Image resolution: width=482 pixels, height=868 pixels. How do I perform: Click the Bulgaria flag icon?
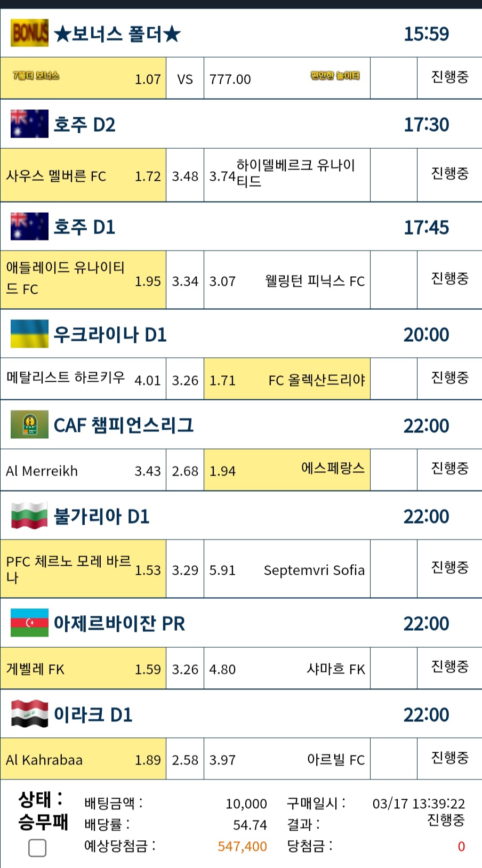pyautogui.click(x=29, y=516)
